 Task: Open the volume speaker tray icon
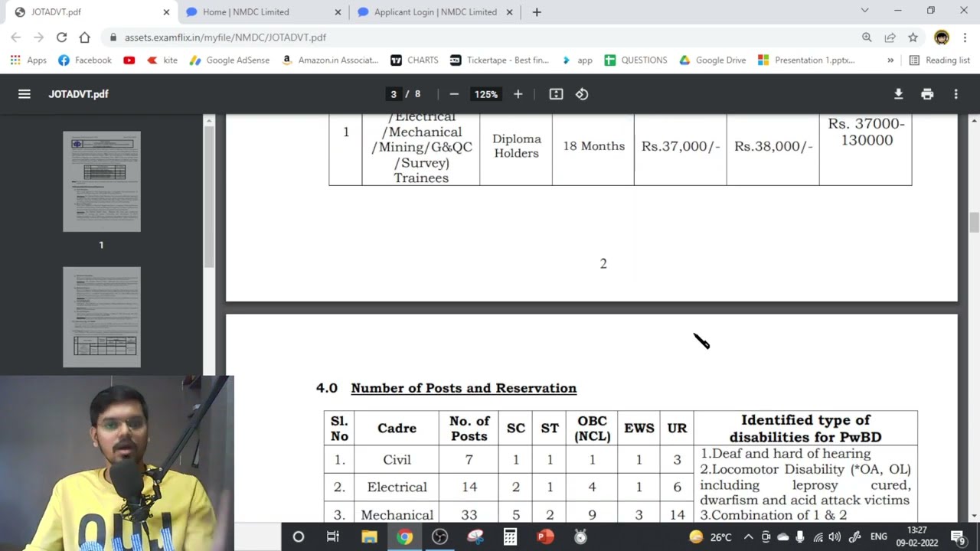pyautogui.click(x=834, y=537)
